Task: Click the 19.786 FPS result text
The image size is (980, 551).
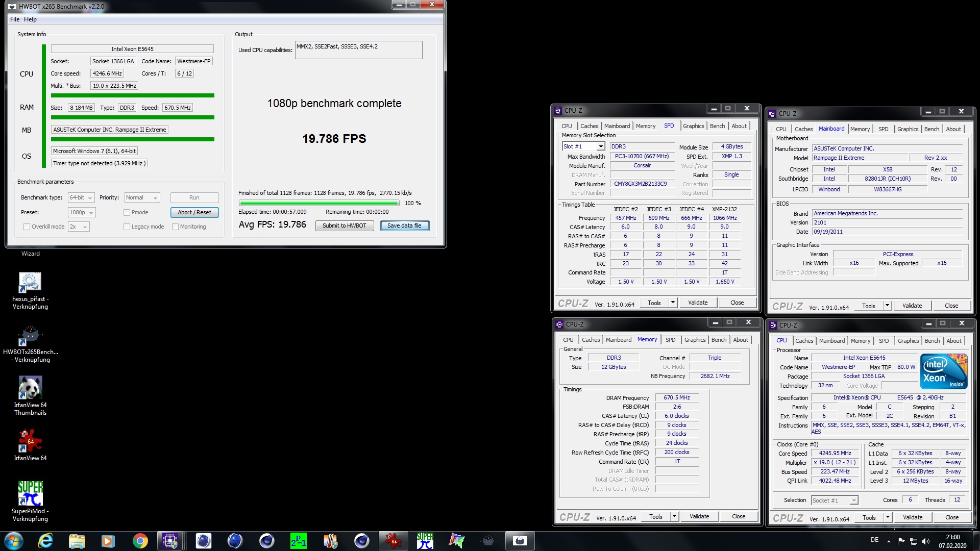Action: [334, 139]
